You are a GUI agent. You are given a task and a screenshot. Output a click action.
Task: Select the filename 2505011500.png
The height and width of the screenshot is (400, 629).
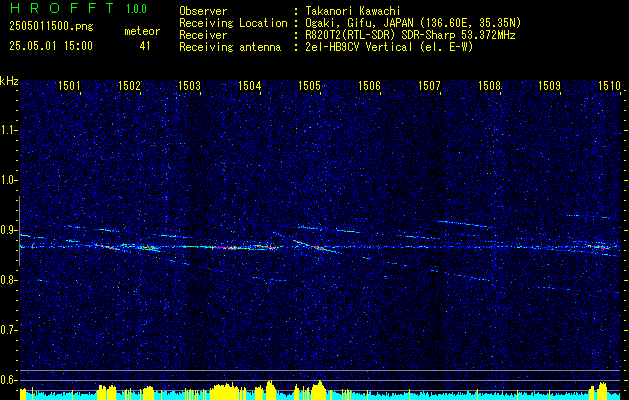tap(51, 27)
